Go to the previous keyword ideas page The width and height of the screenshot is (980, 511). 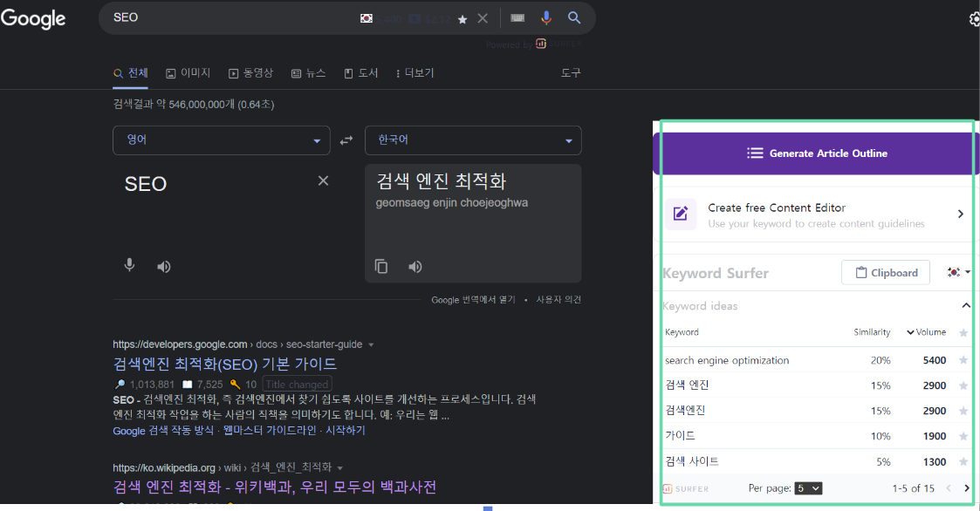pyautogui.click(x=948, y=488)
